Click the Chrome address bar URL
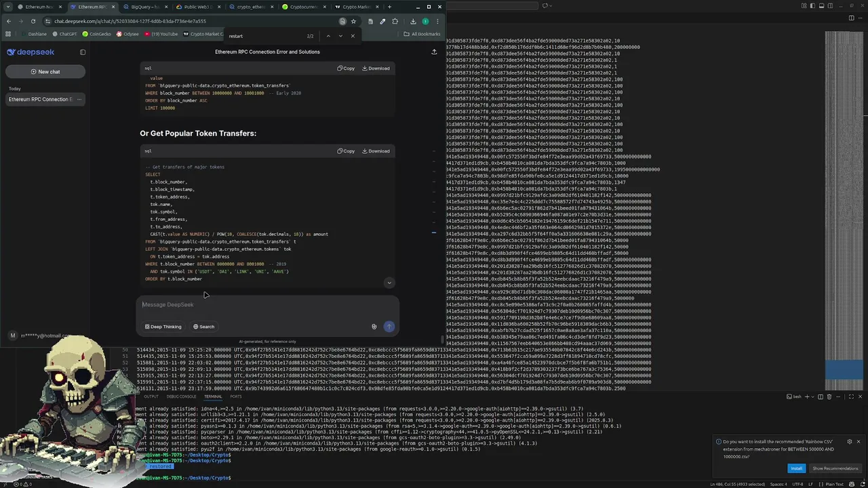Image resolution: width=868 pixels, height=488 pixels. (130, 22)
